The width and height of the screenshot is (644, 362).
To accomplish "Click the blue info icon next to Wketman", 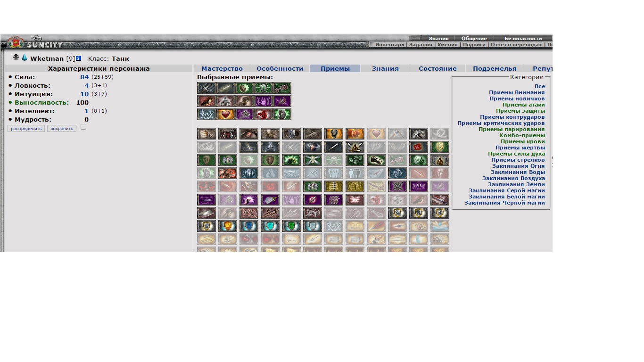I will 78,58.
